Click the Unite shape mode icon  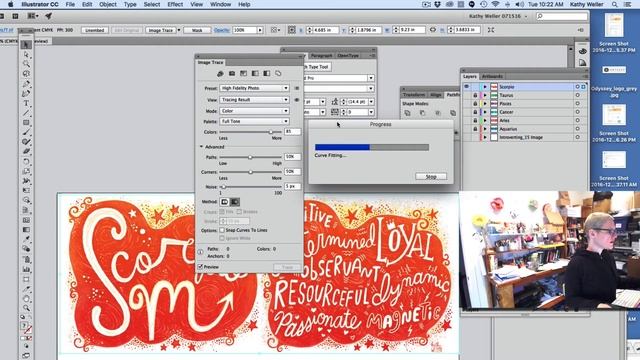click(x=407, y=113)
